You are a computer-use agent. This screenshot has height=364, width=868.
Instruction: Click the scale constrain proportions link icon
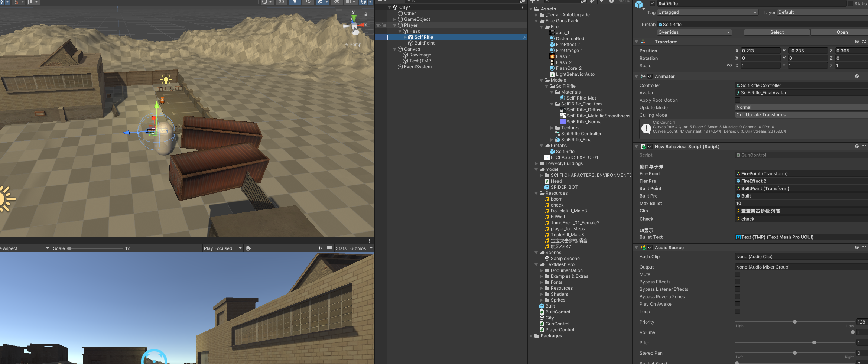pos(729,66)
